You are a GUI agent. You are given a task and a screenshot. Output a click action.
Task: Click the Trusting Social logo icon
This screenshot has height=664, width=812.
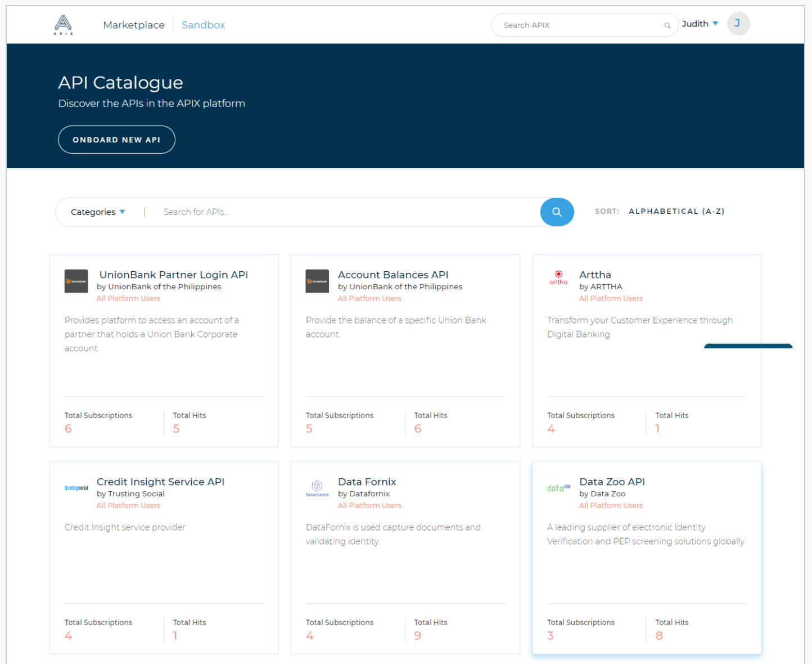(76, 488)
